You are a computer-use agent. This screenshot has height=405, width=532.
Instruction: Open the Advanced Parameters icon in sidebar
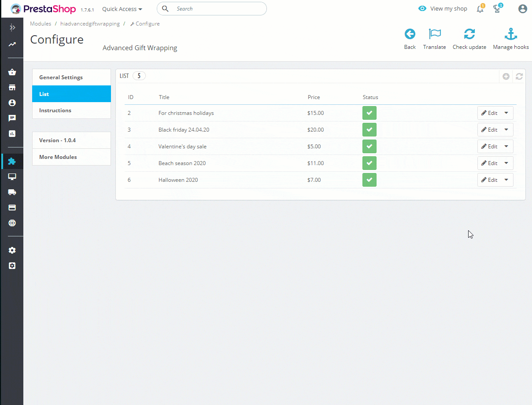click(x=12, y=266)
